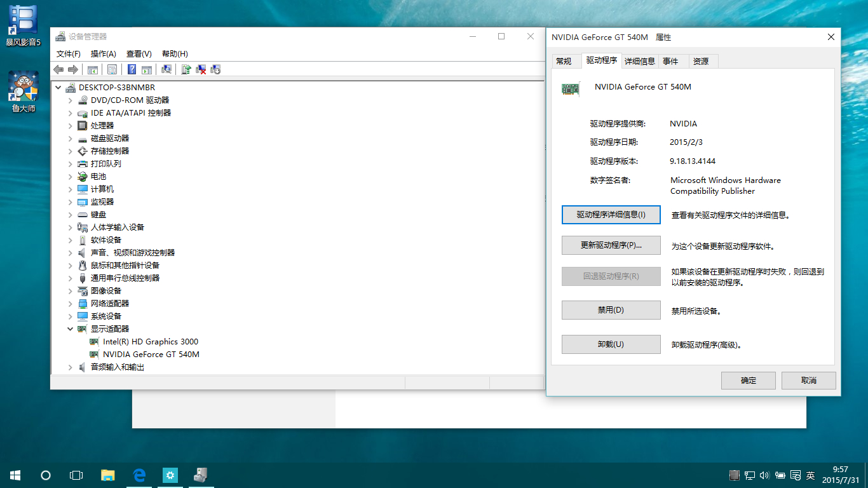Click the Forward arrow in Device Manager toolbar
This screenshot has width=868, height=488.
tap(73, 69)
